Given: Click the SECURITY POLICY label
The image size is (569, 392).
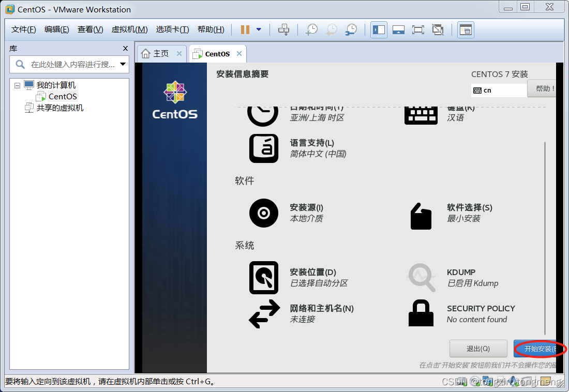Looking at the screenshot, I should [481, 309].
